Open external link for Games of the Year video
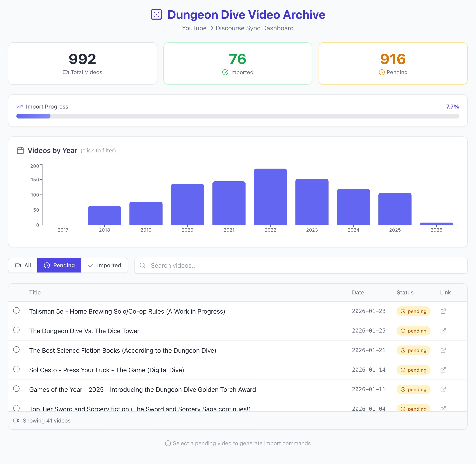 coord(443,389)
